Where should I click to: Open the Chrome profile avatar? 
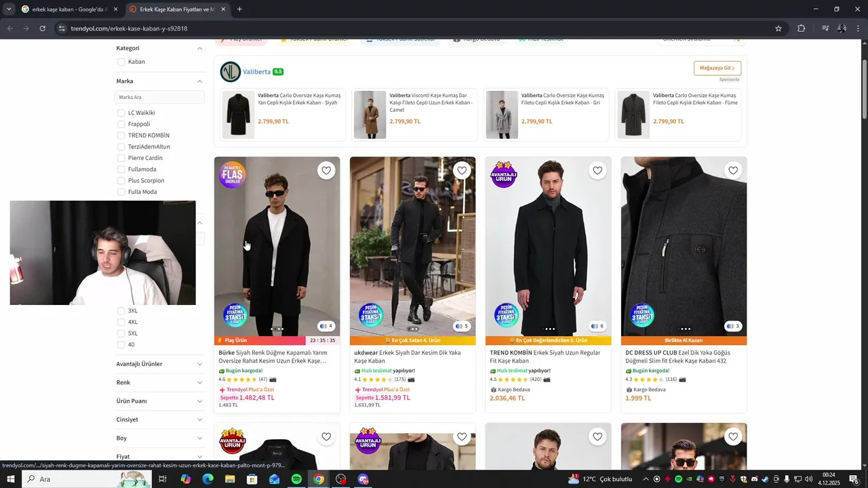point(842,28)
